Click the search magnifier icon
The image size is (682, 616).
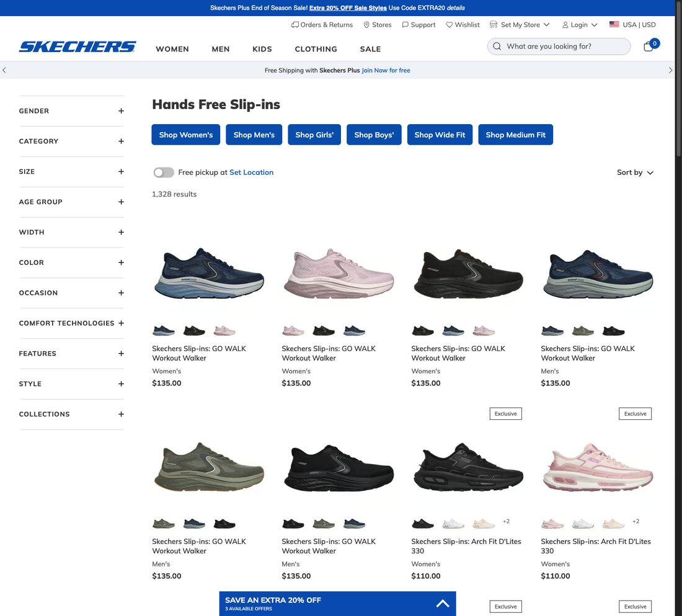point(497,46)
